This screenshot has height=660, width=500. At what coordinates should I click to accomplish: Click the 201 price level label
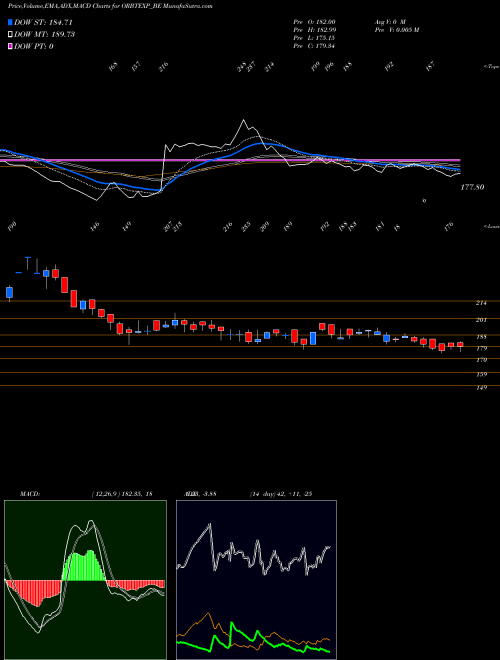coord(481,320)
